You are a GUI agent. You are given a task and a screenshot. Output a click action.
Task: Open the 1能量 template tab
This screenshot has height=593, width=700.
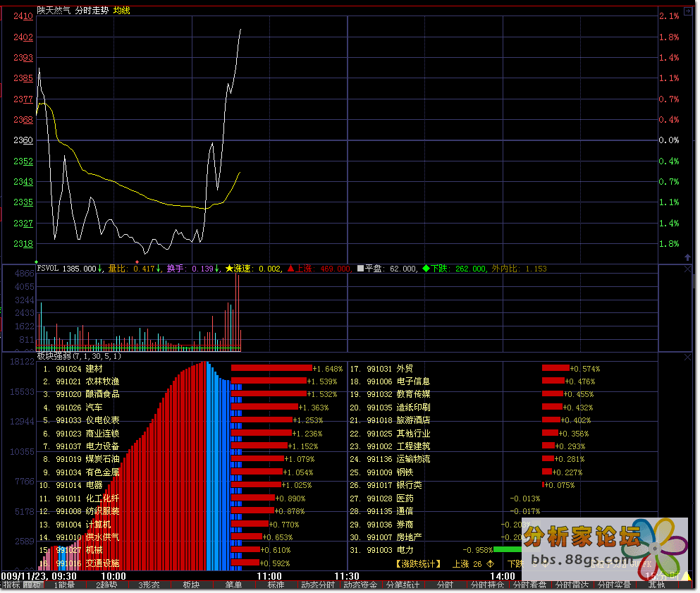click(64, 585)
